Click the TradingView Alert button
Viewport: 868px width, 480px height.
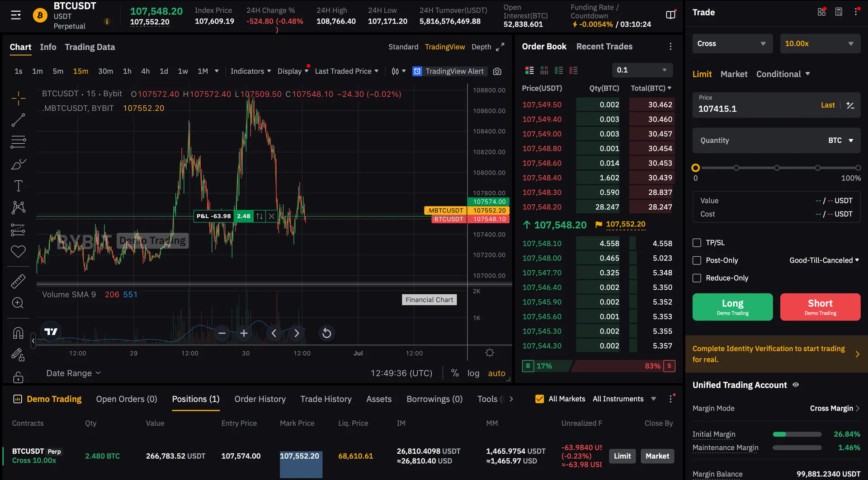click(x=449, y=71)
